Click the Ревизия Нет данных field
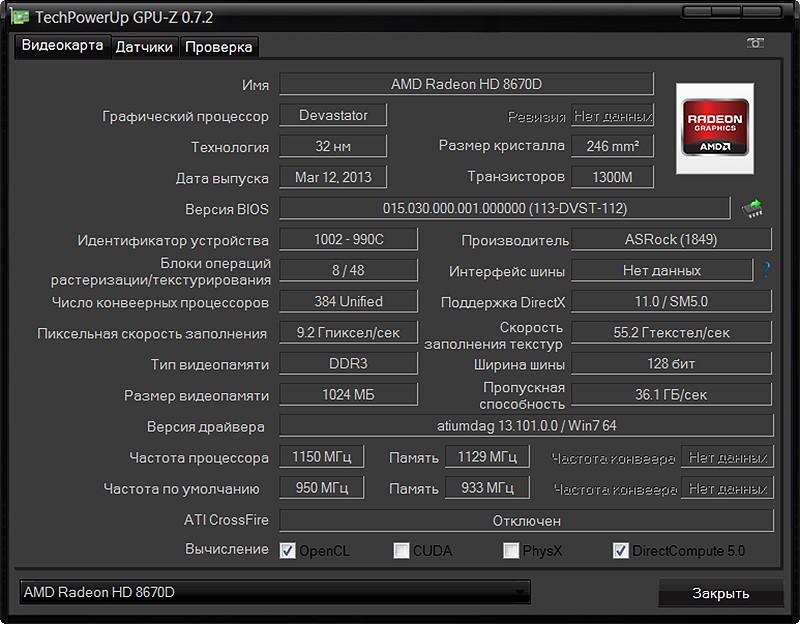The height and width of the screenshot is (624, 800). (612, 116)
